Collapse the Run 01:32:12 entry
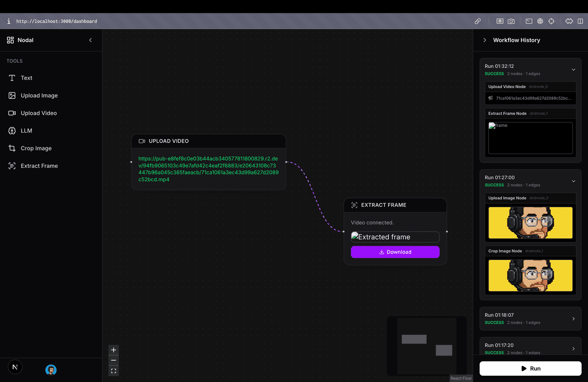Screen dimensions: 588x382 coord(573,69)
